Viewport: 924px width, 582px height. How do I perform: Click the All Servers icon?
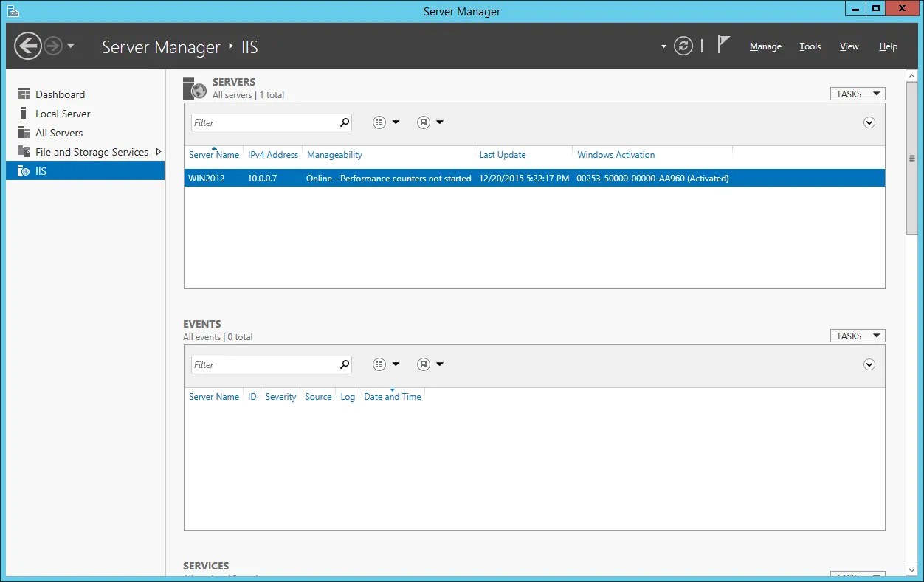(x=23, y=133)
